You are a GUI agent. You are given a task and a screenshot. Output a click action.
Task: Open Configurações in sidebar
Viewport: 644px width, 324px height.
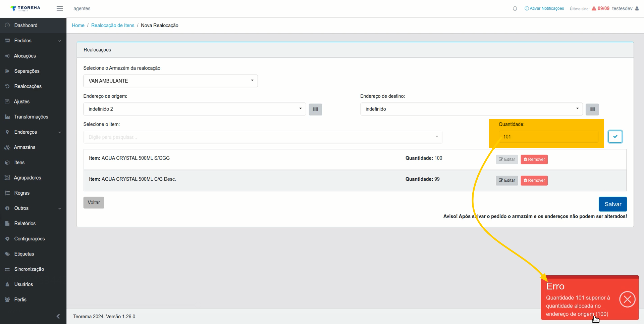33,239
